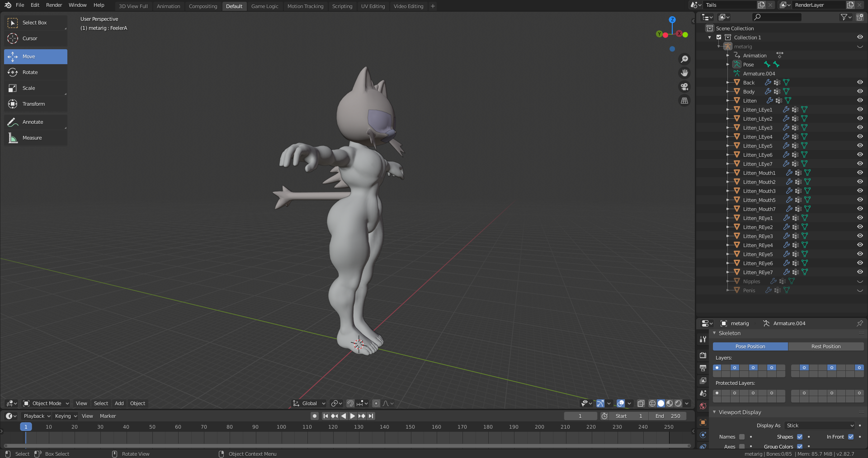The width and height of the screenshot is (868, 458).
Task: Click the Z axis on navigation gizmo
Action: (x=672, y=20)
